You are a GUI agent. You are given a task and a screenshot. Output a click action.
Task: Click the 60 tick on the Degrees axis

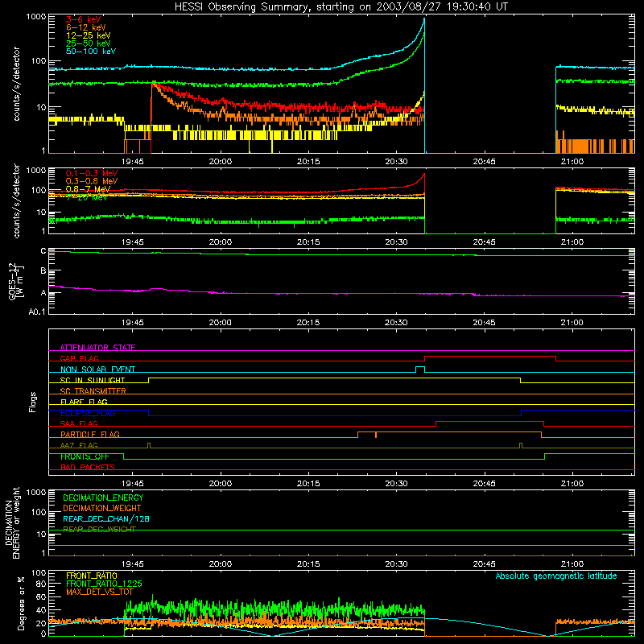tap(41, 597)
